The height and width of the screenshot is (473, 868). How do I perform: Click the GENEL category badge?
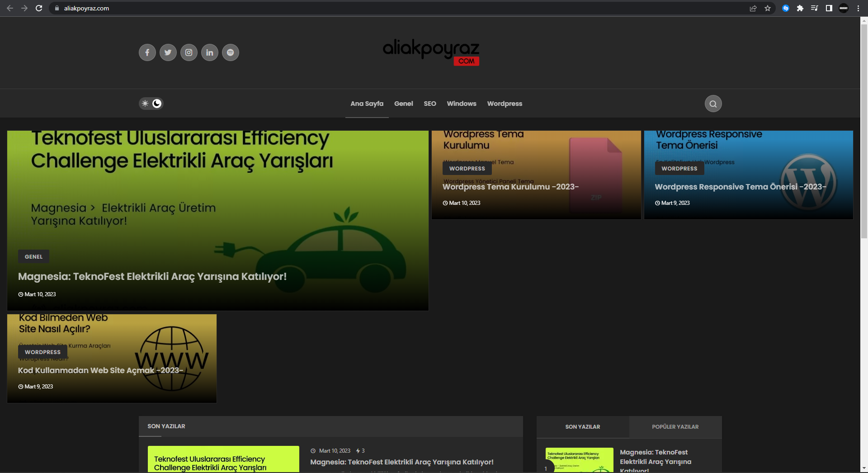pyautogui.click(x=34, y=256)
